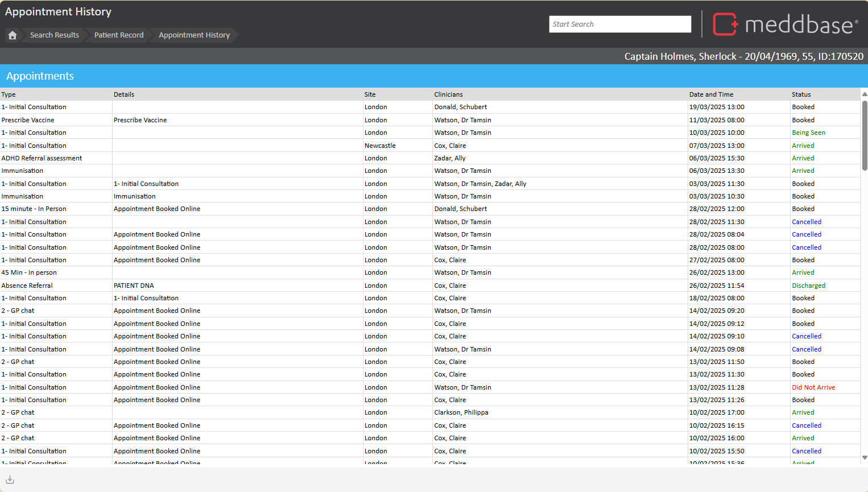Open the Search Results breadcrumb
This screenshot has height=492, width=868.
tap(54, 35)
